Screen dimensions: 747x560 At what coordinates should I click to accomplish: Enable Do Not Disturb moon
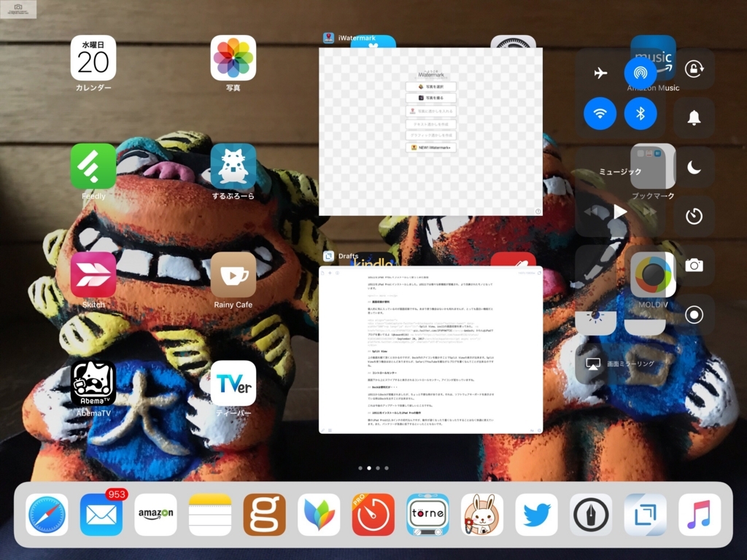tap(694, 167)
